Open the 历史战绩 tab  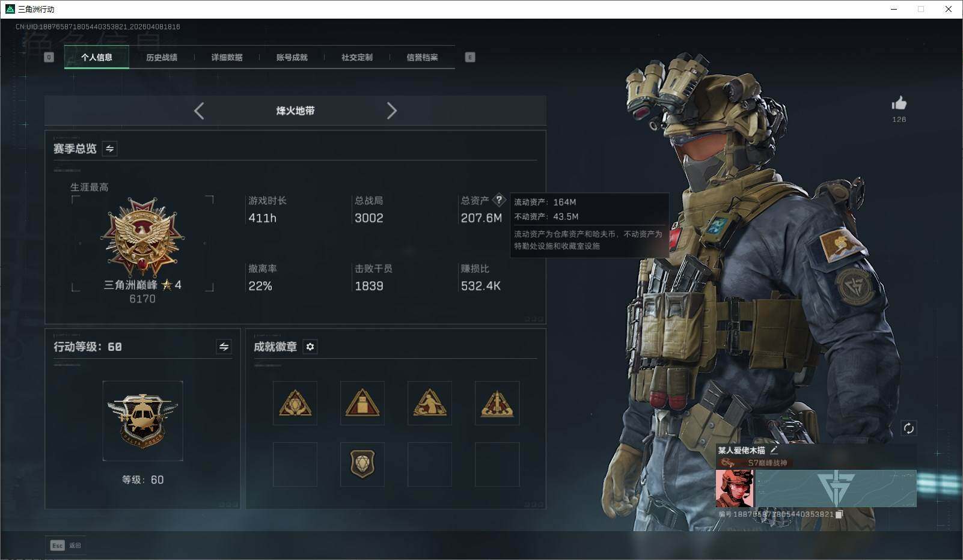162,57
